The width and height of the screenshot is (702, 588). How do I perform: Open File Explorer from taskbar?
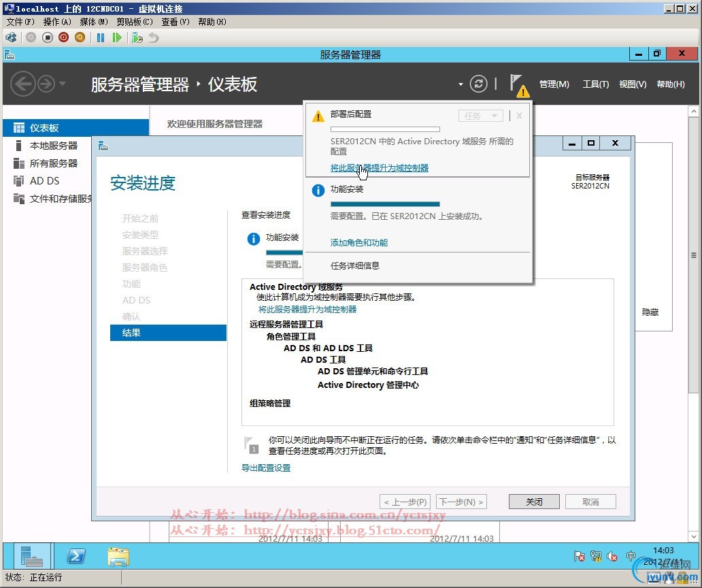(118, 556)
